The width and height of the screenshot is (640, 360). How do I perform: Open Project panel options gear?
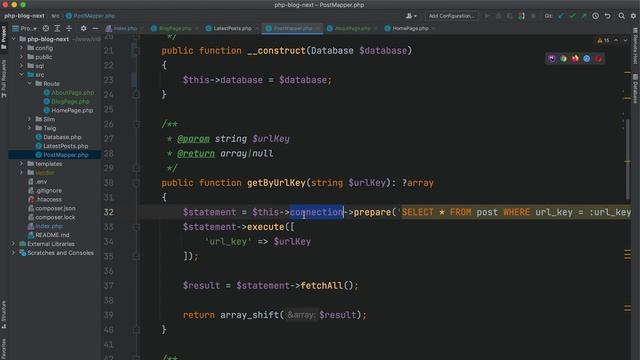pos(83,29)
